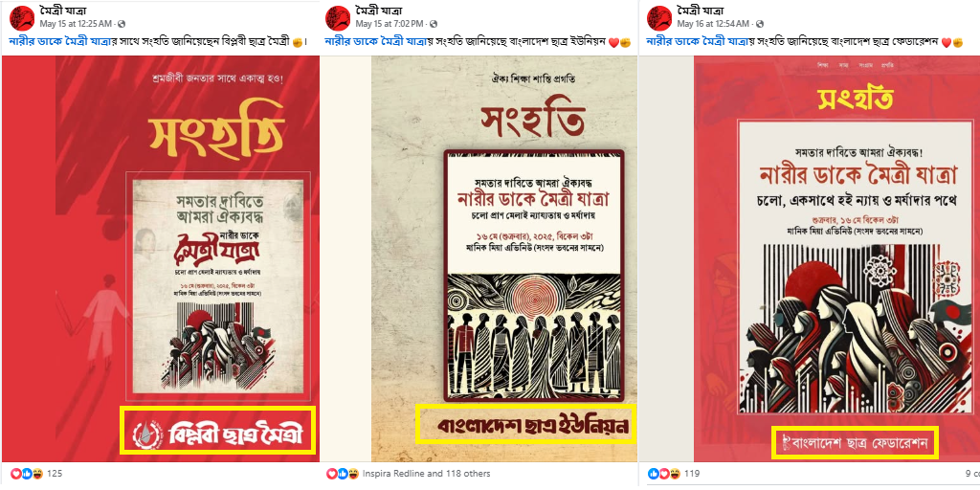
Task: Click the public globe icon on third post
Action: tap(758, 24)
